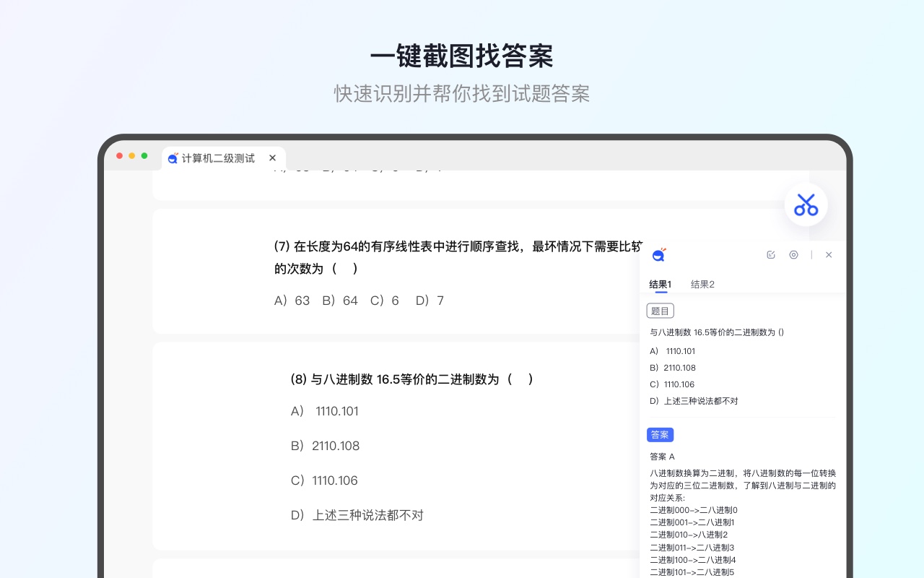Viewport: 924px width, 578px height.
Task: Click the scissors screenshot capture icon
Action: click(x=806, y=204)
